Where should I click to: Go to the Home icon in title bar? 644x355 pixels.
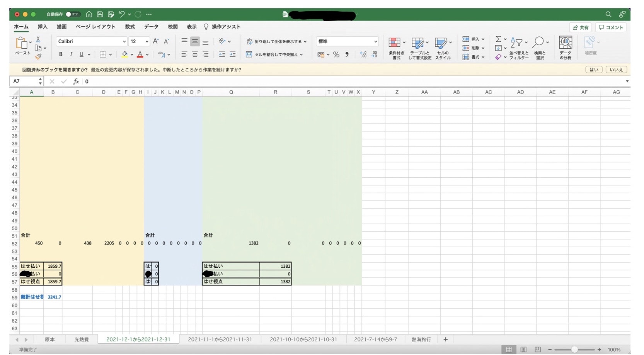89,14
